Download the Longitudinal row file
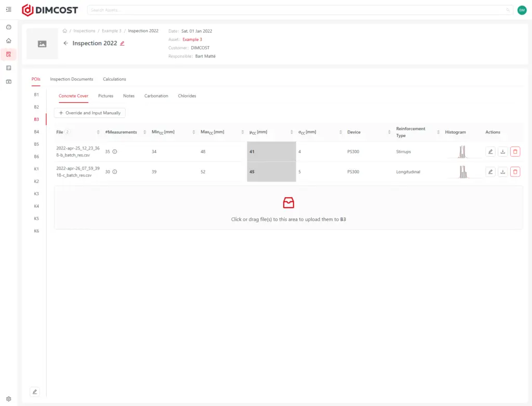532x406 pixels. point(503,172)
